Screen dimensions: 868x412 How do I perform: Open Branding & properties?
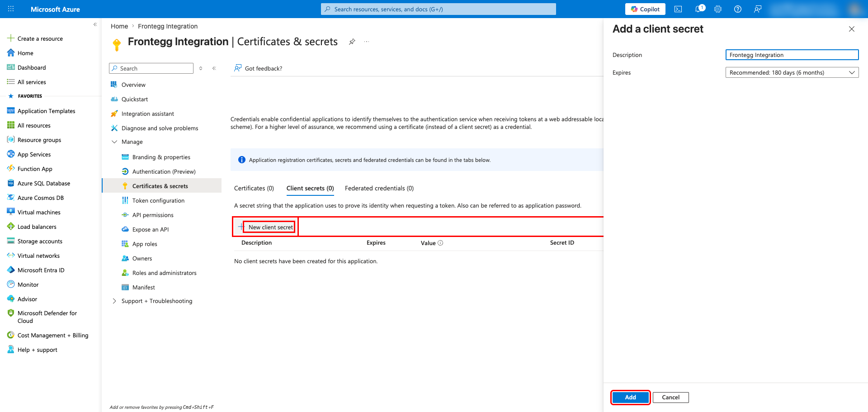(x=161, y=157)
